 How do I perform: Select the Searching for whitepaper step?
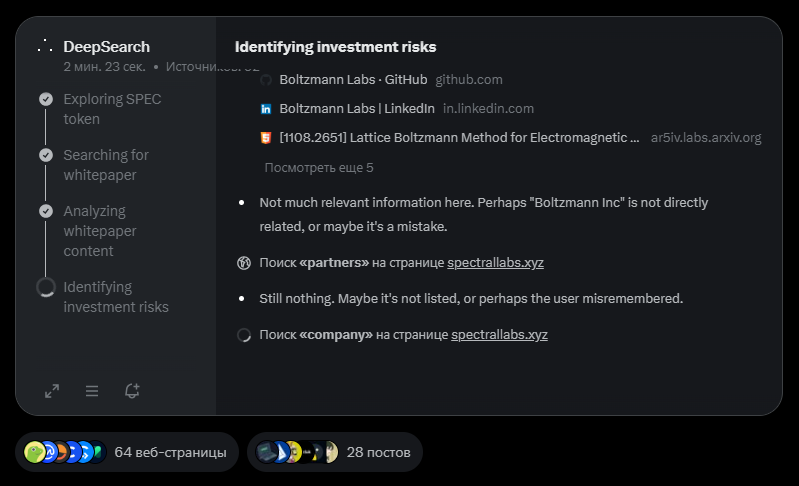tap(106, 165)
